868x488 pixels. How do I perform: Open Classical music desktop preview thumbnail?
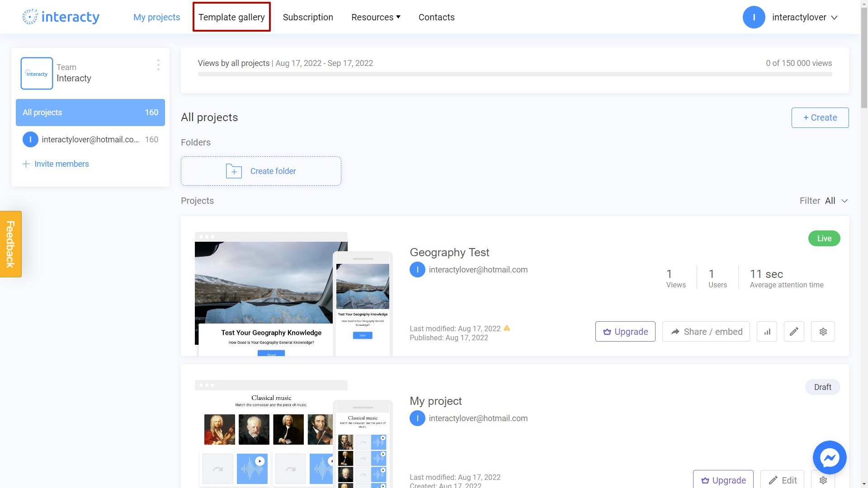pyautogui.click(x=264, y=434)
